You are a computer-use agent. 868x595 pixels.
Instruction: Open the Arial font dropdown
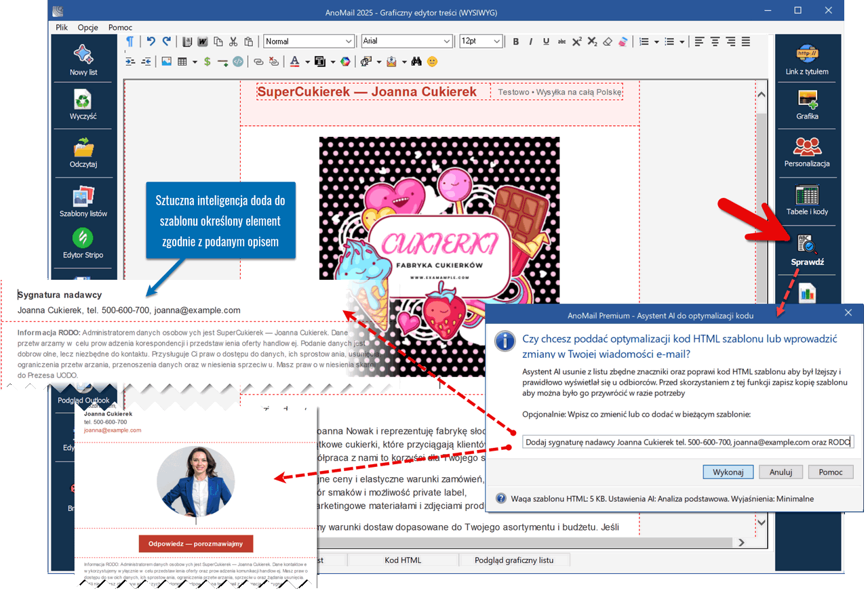click(407, 41)
